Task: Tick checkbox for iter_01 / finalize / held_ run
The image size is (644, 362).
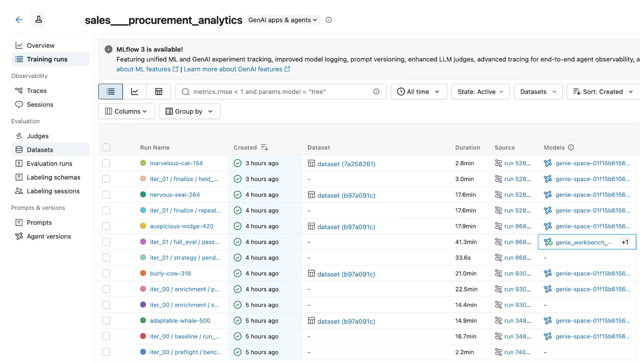Action: coord(106,179)
